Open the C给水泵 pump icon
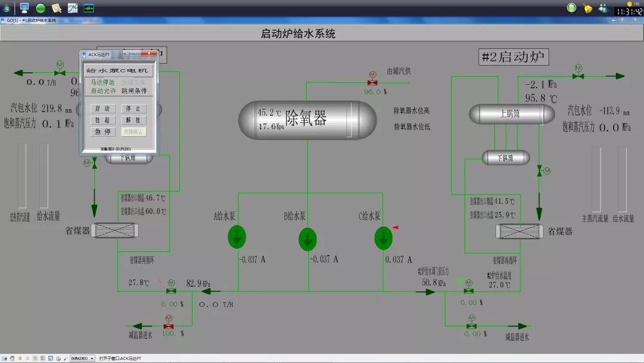 [x=383, y=238]
